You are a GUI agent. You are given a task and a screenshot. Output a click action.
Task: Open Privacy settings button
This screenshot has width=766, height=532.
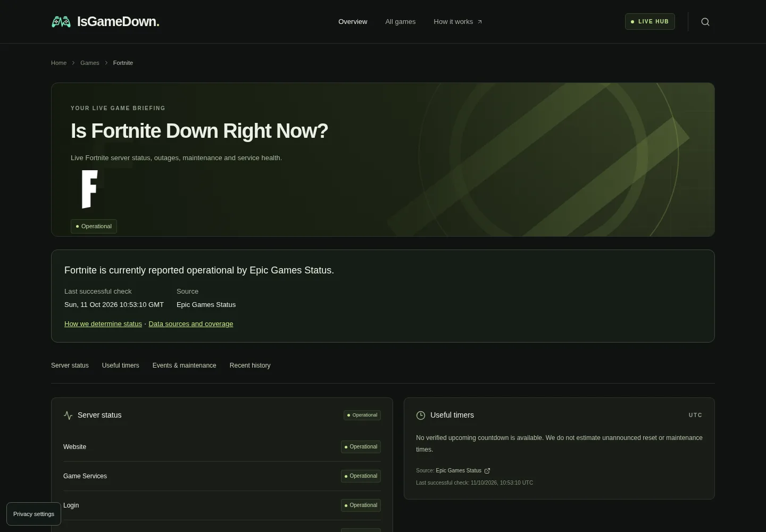point(34,514)
